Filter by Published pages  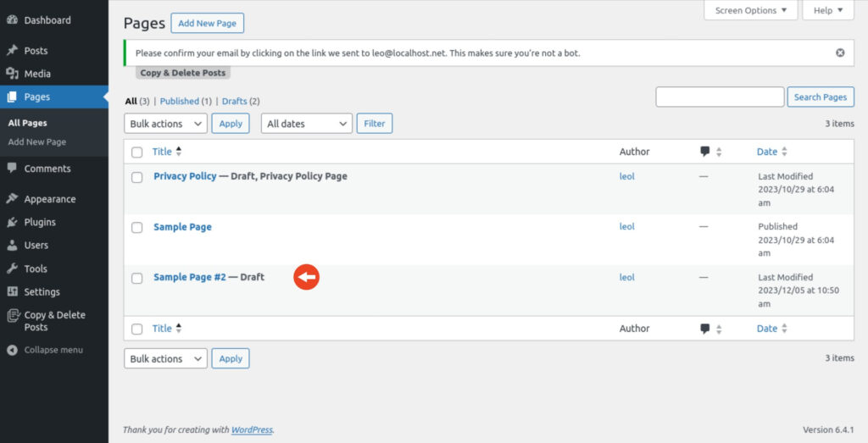(180, 101)
